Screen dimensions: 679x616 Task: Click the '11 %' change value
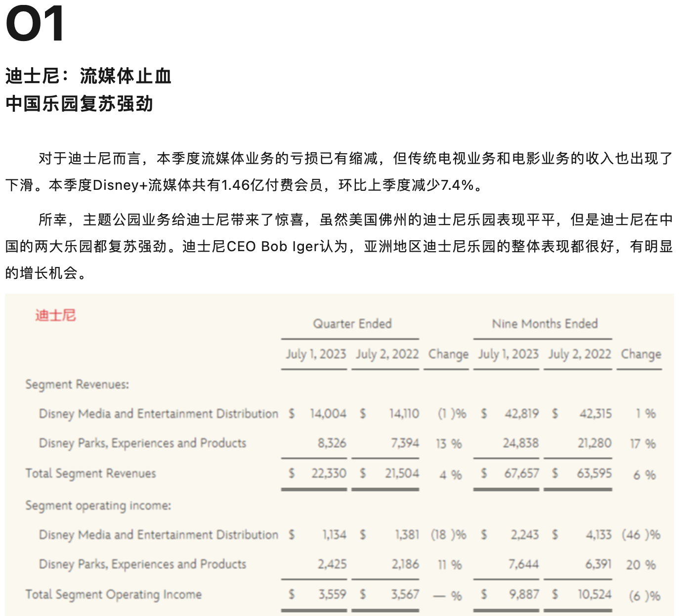click(x=450, y=565)
